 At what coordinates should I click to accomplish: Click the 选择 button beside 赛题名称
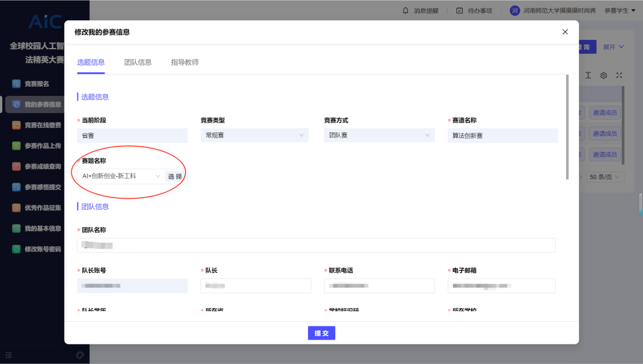pyautogui.click(x=175, y=176)
